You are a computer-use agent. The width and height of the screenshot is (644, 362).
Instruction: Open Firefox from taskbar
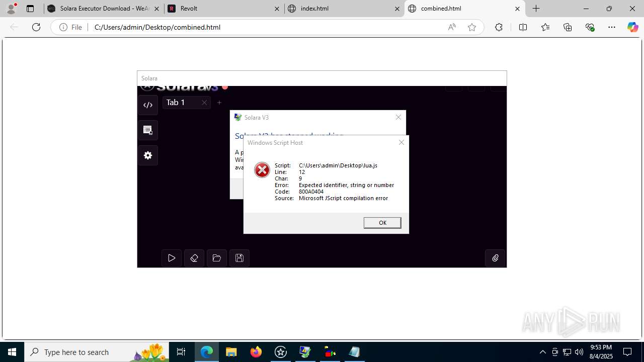pyautogui.click(x=256, y=352)
